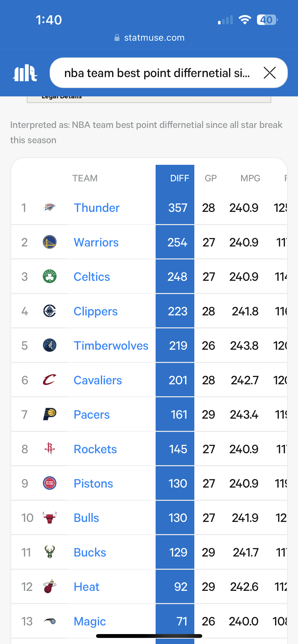Tap the Celtics shamrock logo

coord(50,276)
